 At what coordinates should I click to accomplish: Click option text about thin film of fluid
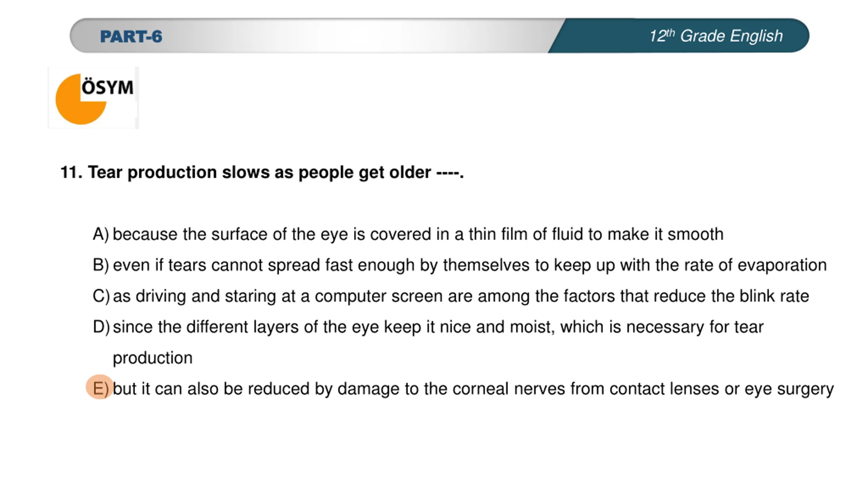coord(418,234)
